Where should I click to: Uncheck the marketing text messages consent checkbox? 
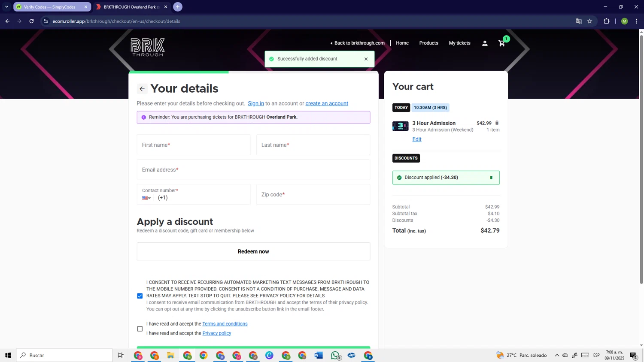tap(140, 296)
